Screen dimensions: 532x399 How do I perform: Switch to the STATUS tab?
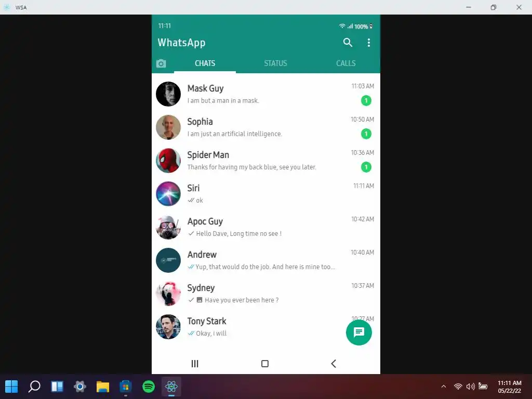click(x=275, y=63)
